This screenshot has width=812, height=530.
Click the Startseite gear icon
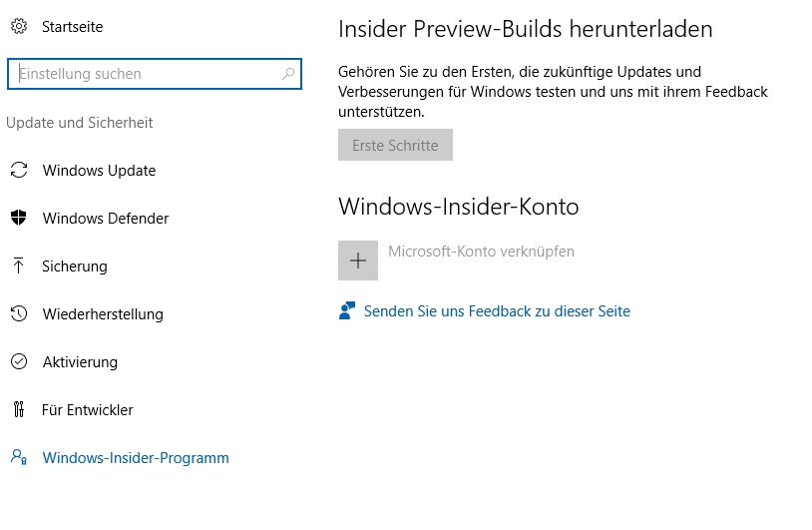pyautogui.click(x=18, y=27)
